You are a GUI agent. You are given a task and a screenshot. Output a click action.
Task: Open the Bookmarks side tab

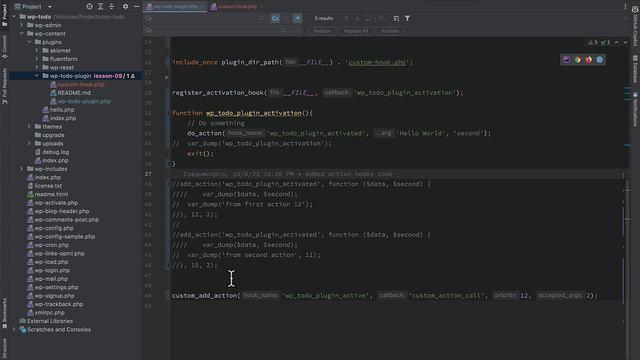click(4, 313)
